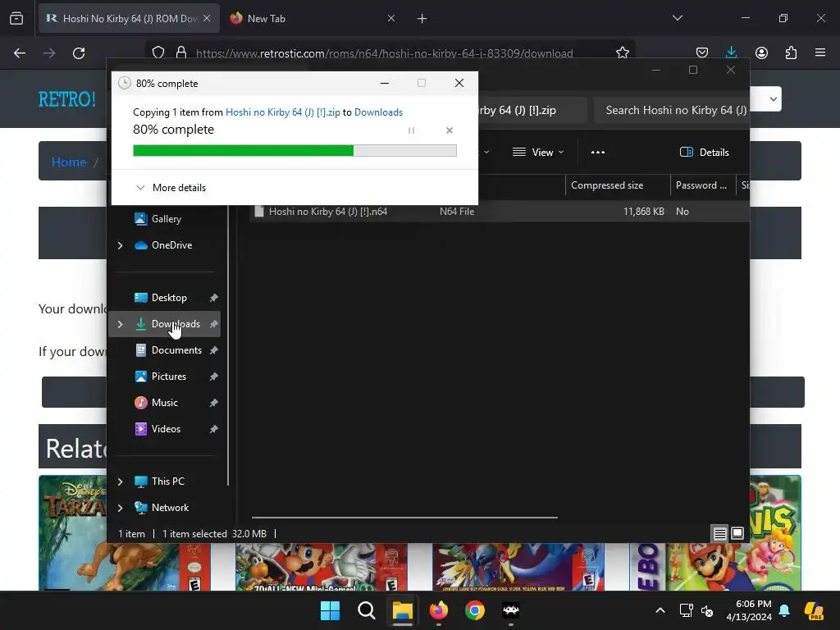The image size is (840, 630).
Task: Click the pin icon beside Videos
Action: click(x=214, y=428)
